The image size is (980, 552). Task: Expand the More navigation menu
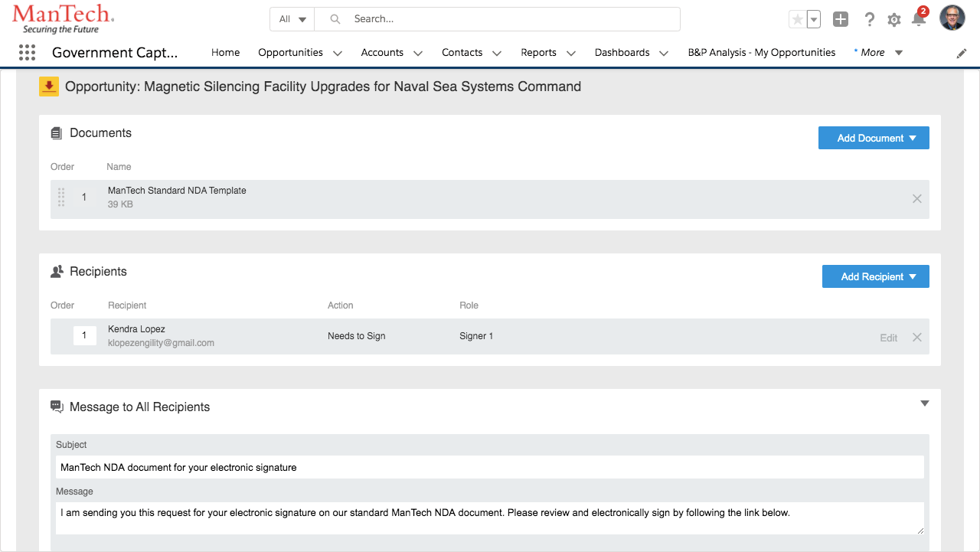point(879,53)
